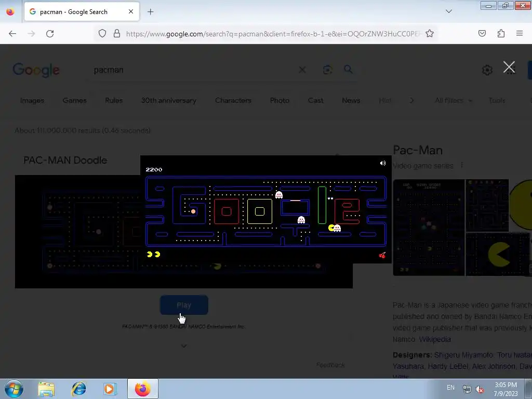This screenshot has width=532, height=399.
Task: Click the magnifier search button
Action: (348, 70)
